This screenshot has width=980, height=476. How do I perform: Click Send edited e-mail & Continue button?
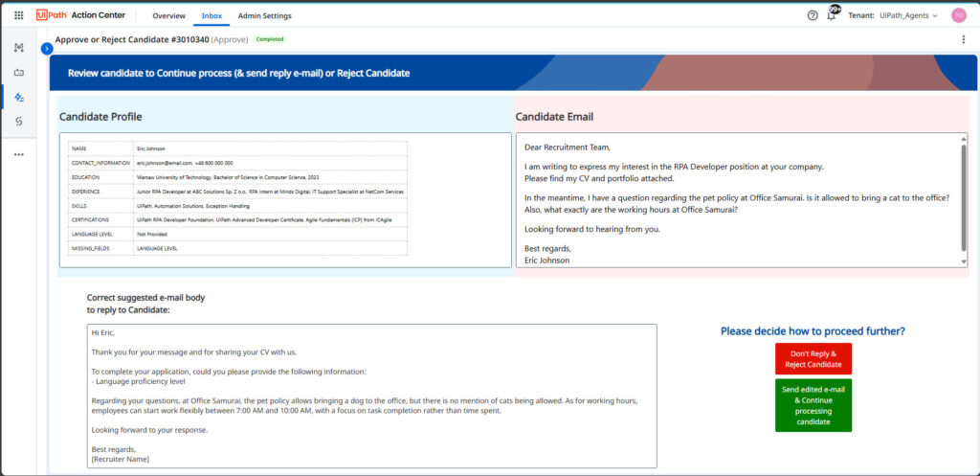813,405
